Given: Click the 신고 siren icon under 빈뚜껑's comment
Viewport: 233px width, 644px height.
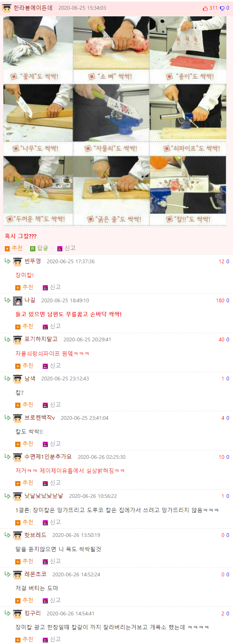Looking at the screenshot, I should point(45,287).
